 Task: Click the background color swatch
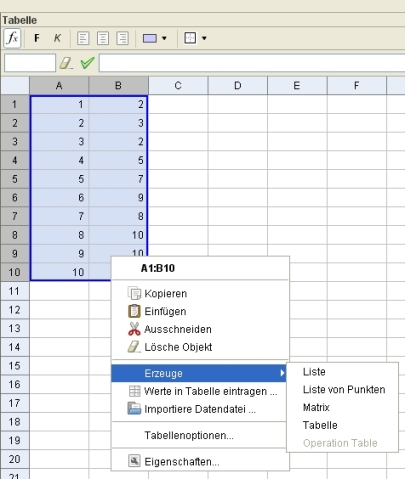coord(150,38)
